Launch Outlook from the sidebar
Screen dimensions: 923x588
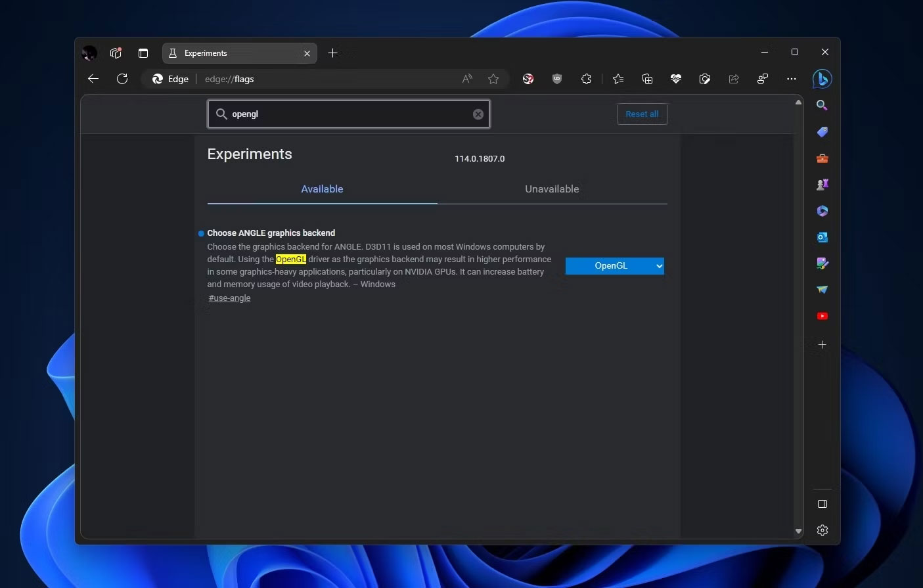tap(822, 237)
